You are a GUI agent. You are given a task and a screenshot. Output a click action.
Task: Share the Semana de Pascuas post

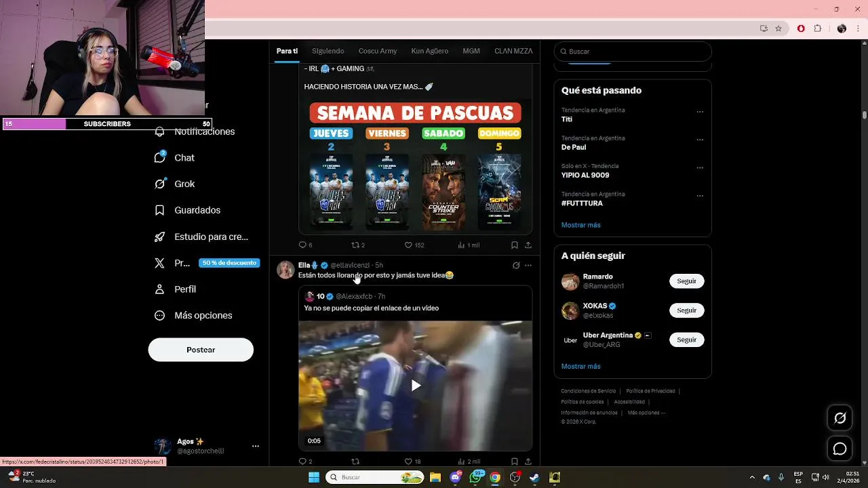pos(528,245)
